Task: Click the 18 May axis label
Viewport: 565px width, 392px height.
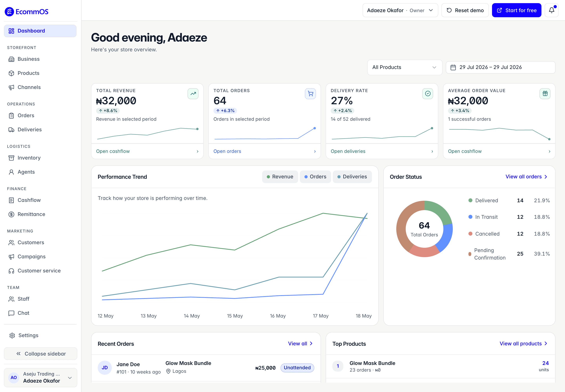Action: click(363, 316)
